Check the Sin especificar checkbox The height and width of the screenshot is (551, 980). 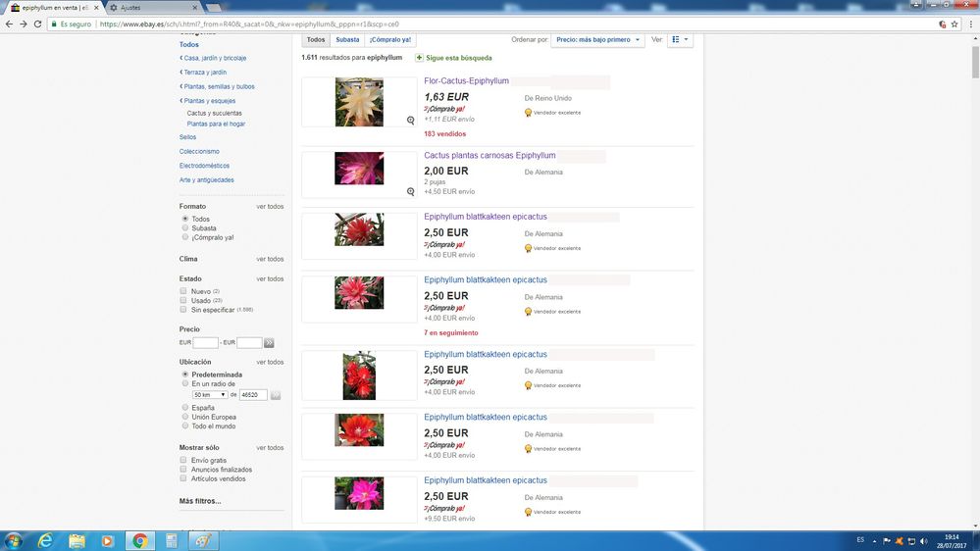(x=183, y=310)
